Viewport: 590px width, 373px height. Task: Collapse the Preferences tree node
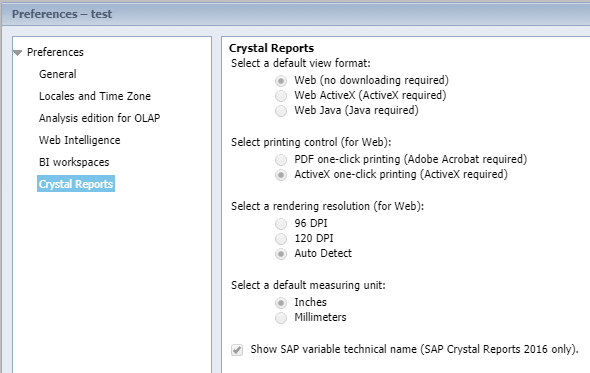tap(17, 53)
